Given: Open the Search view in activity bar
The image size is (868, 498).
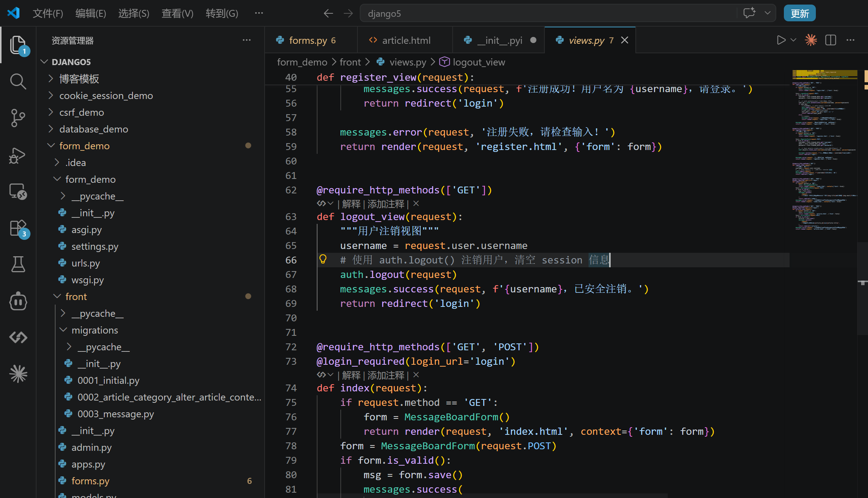Looking at the screenshot, I should pos(18,81).
